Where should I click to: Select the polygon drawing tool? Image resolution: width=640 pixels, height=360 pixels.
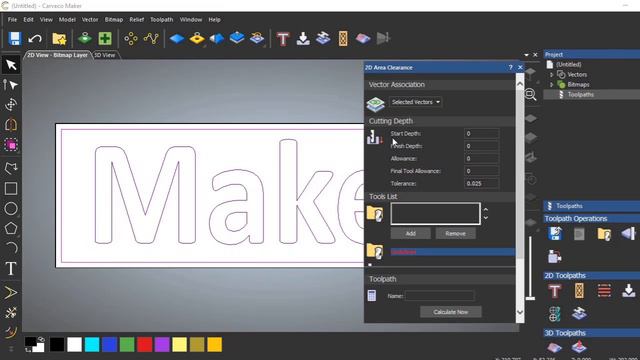point(11,228)
